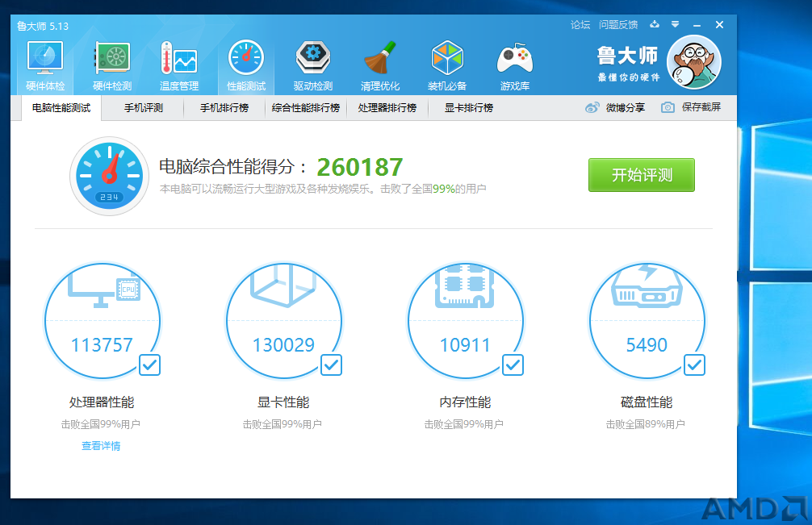Click the 鲁大师 logo text
Screen dimensions: 812x525
tap(627, 56)
